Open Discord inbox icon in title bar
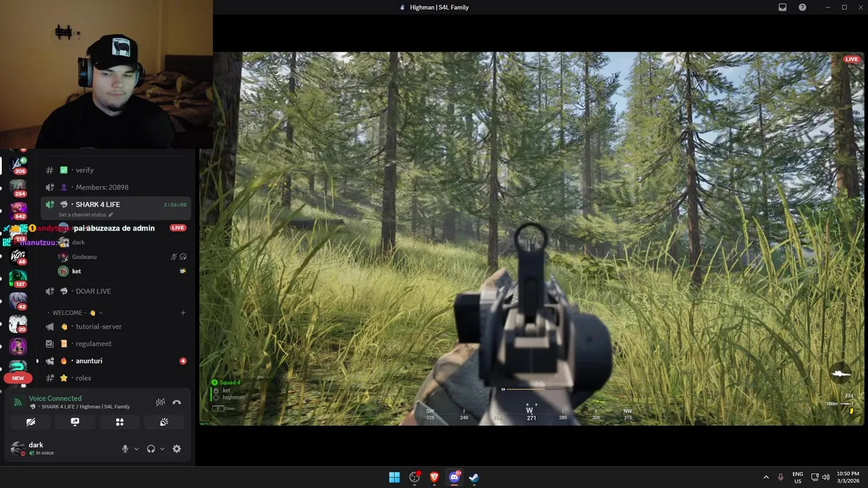The height and width of the screenshot is (488, 868). (783, 7)
